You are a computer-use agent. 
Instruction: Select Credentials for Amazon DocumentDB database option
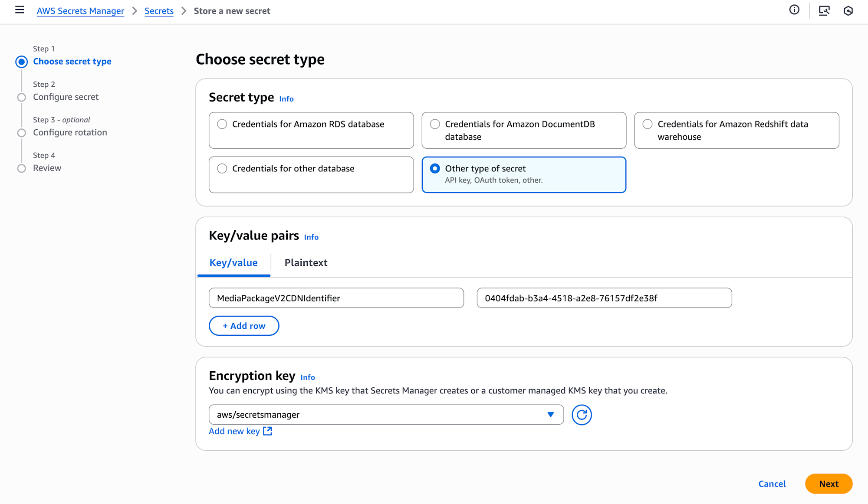point(435,124)
